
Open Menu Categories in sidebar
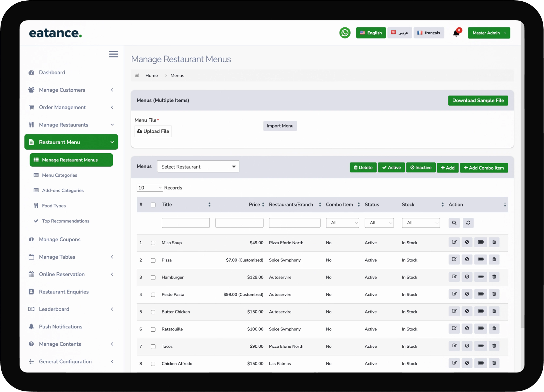pos(59,175)
